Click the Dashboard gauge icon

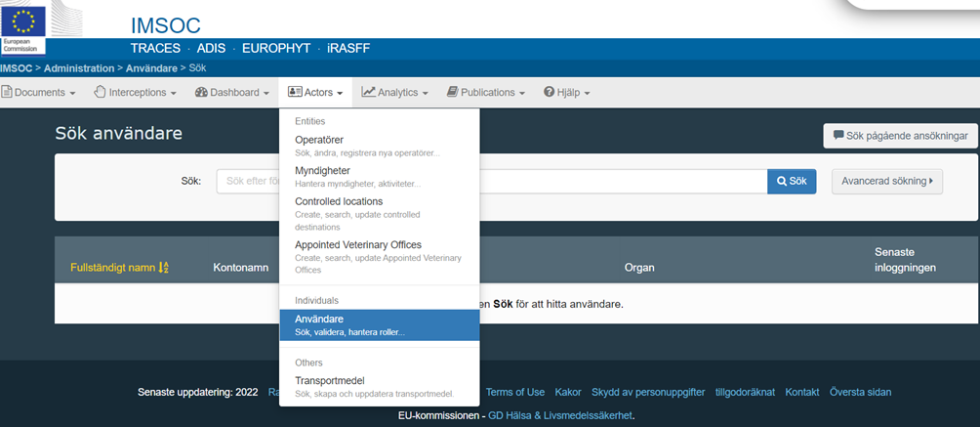[201, 92]
